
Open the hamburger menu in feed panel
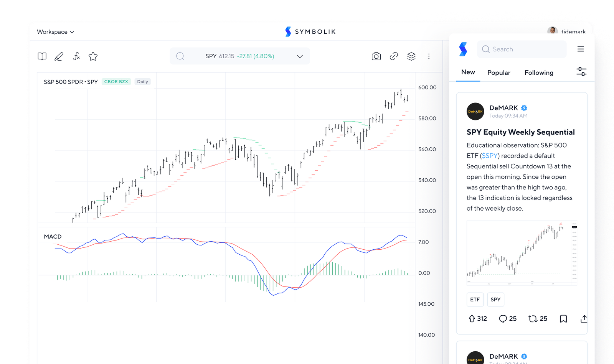581,49
